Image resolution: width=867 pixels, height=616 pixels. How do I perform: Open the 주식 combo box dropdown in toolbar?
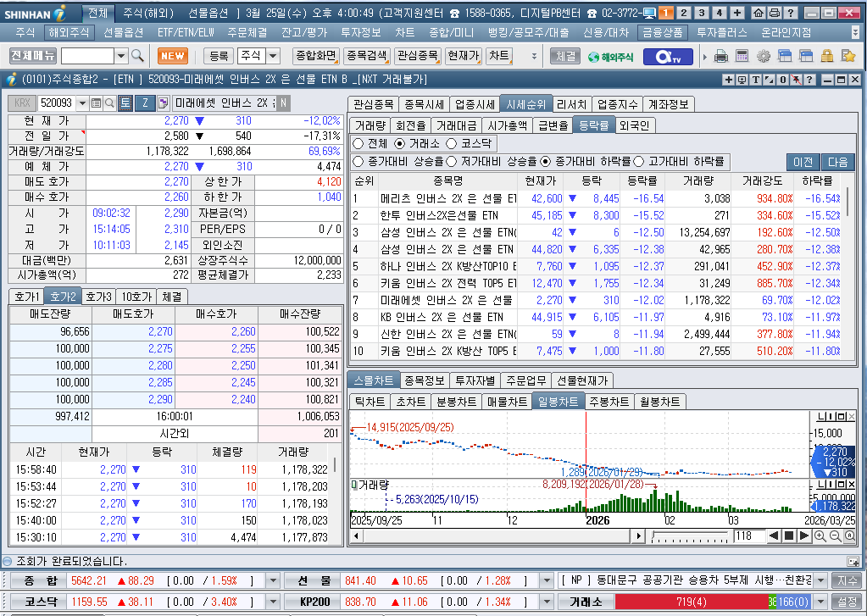[273, 56]
